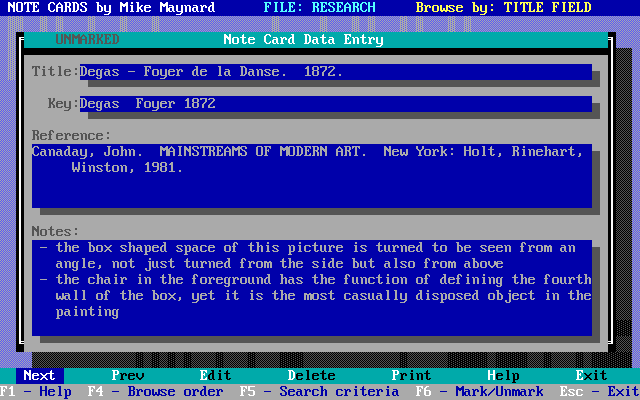Click the NOTE CARDS by Mike Maynard header
This screenshot has height=400, width=640.
tap(111, 7)
